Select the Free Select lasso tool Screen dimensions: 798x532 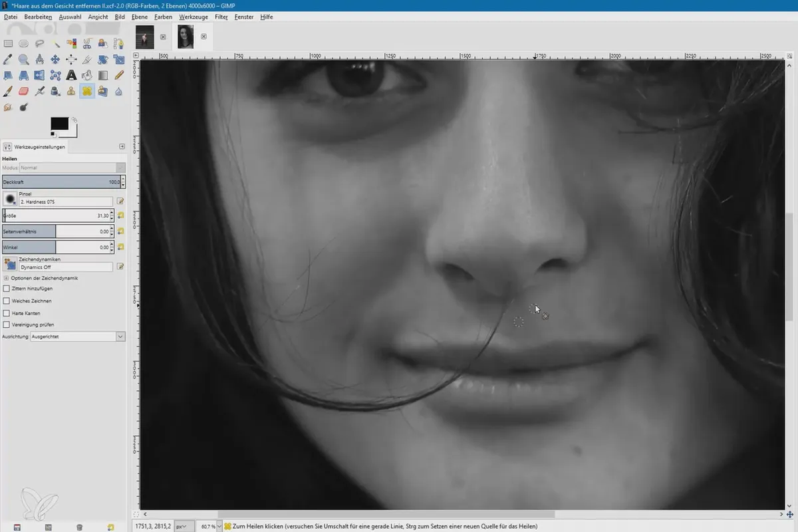pyautogui.click(x=40, y=43)
